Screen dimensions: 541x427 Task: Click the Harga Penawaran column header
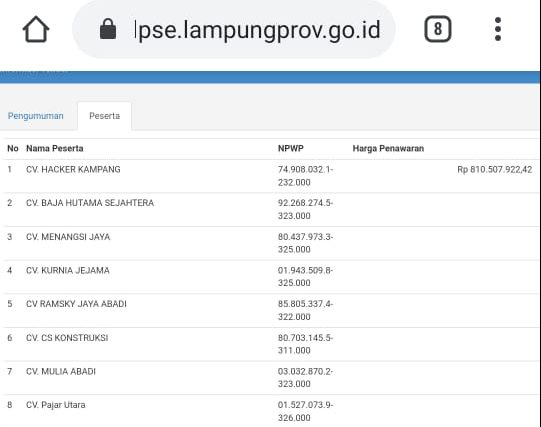click(388, 149)
